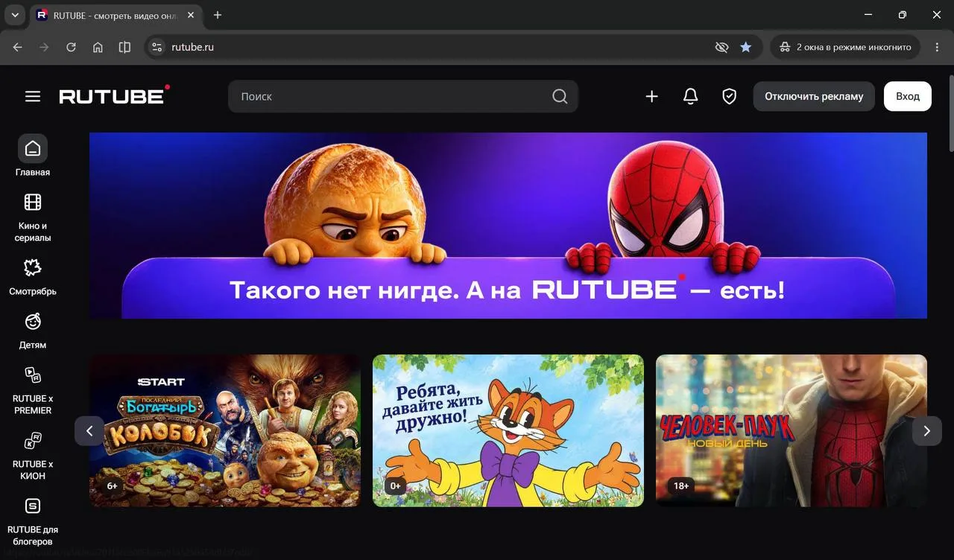Open a new browser tab
This screenshot has width=954, height=560.
coord(218,15)
